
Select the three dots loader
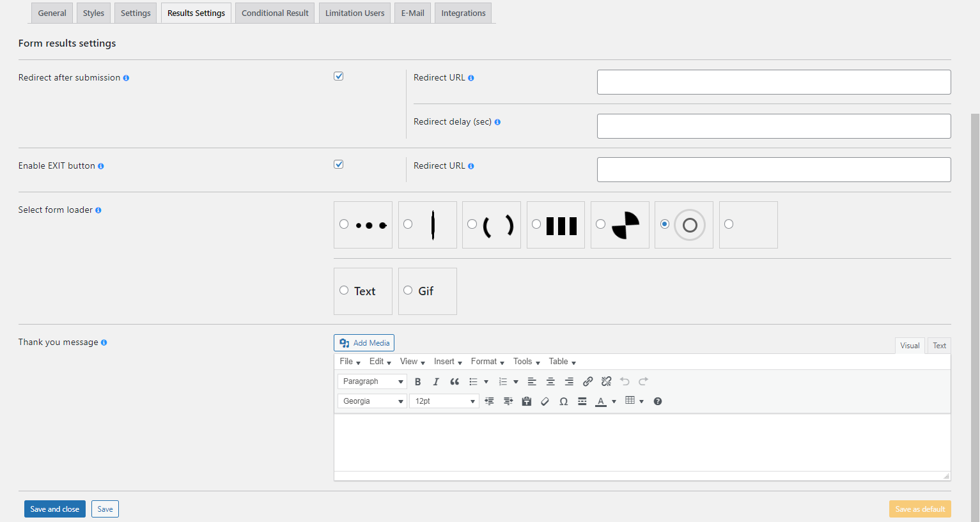344,224
